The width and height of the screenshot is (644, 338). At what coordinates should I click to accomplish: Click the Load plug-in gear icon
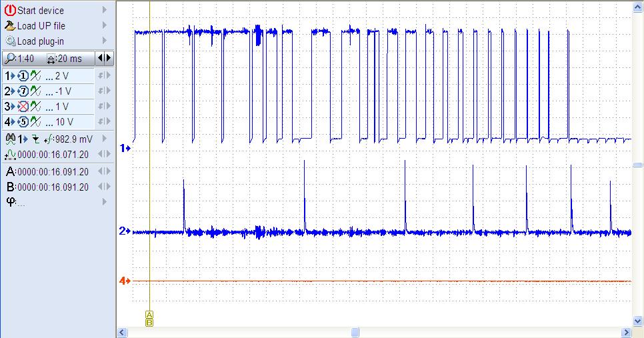pos(10,41)
